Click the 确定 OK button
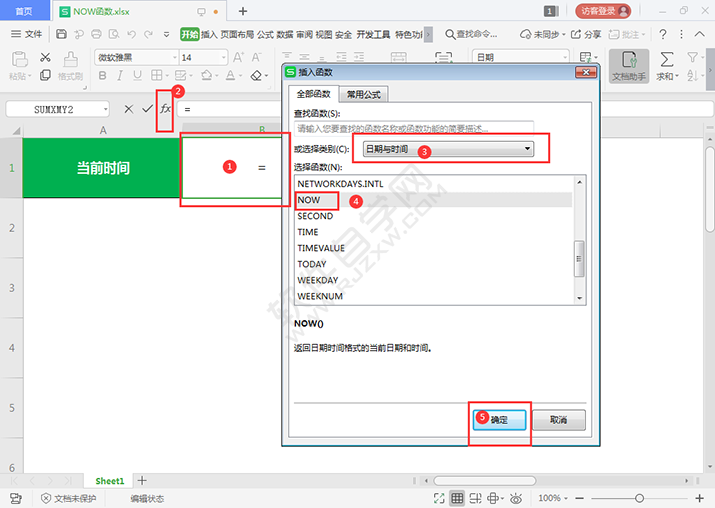Image resolution: width=715 pixels, height=508 pixels. pos(499,420)
